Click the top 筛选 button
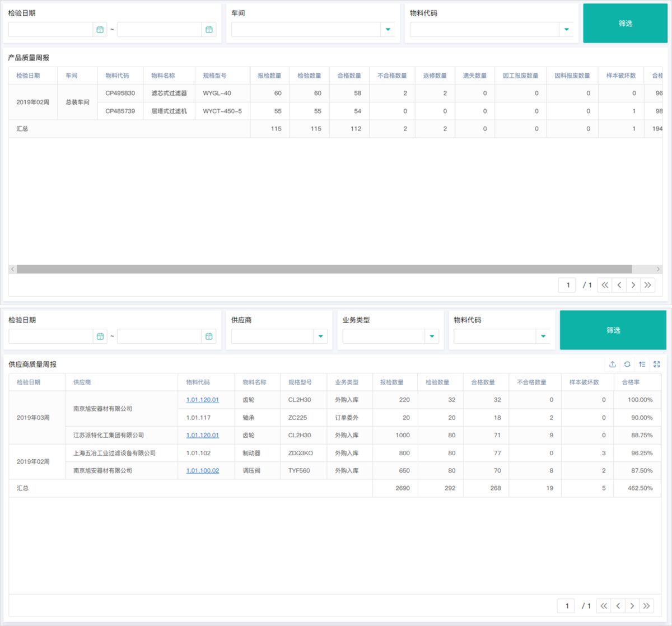This screenshot has height=626, width=672. (x=625, y=24)
